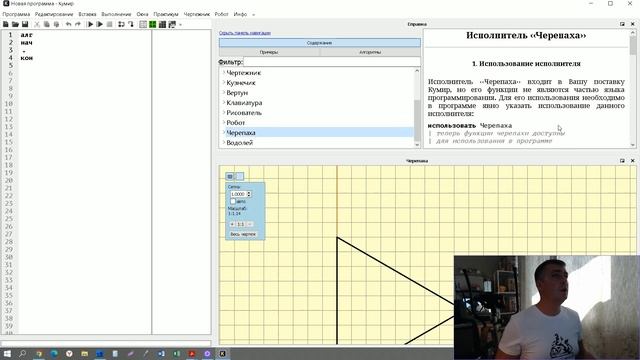Image resolution: width=640 pixels, height=360 pixels.
Task: Select Водолей in the help contents
Action: pos(240,143)
